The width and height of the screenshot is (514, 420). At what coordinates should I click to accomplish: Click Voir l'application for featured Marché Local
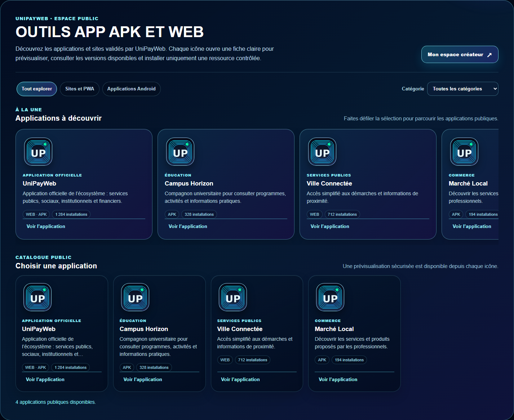pyautogui.click(x=472, y=227)
